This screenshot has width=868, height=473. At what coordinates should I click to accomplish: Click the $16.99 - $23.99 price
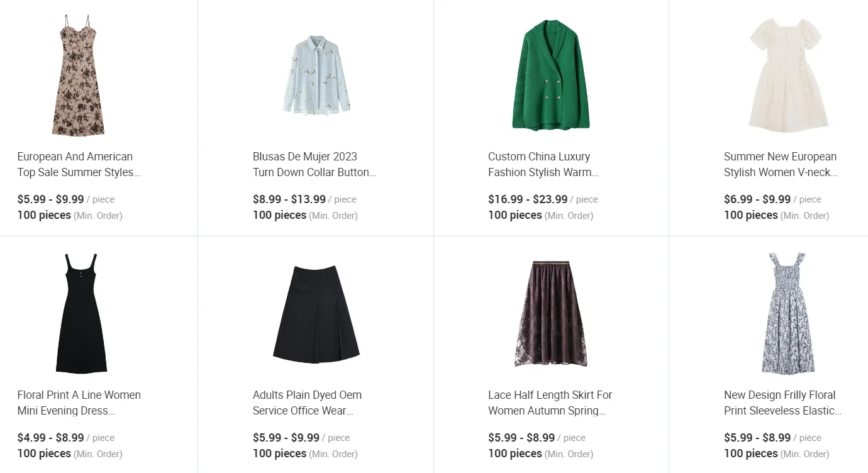click(x=528, y=199)
